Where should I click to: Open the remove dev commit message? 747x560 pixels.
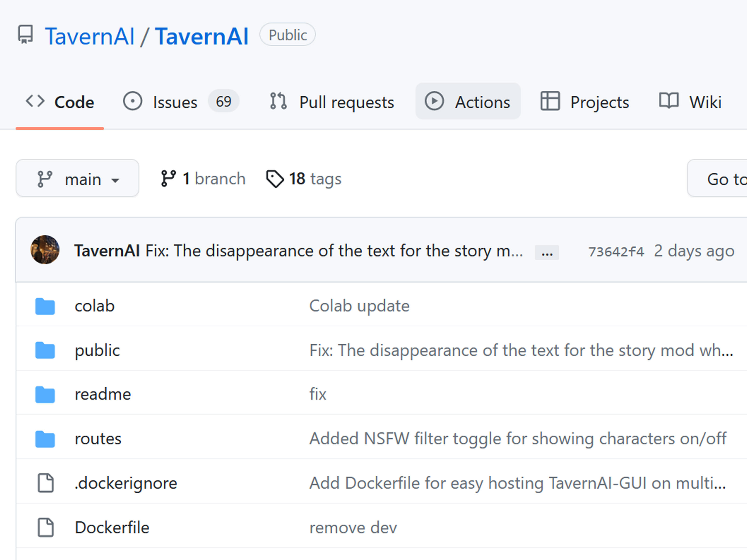coord(353,528)
